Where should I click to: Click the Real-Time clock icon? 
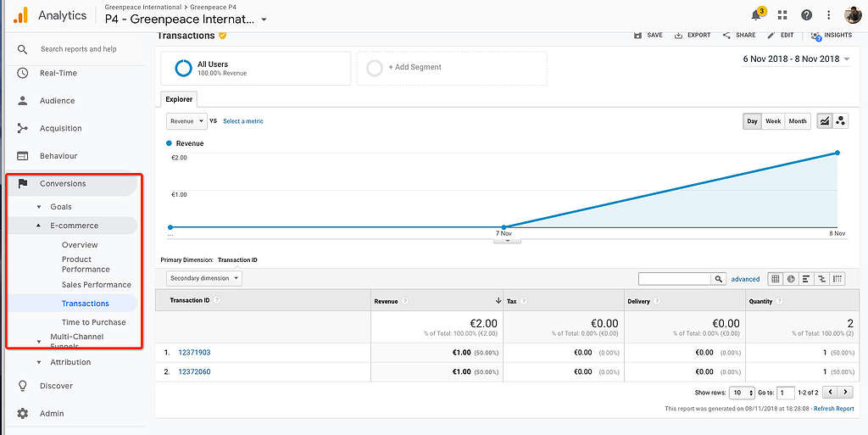(22, 73)
